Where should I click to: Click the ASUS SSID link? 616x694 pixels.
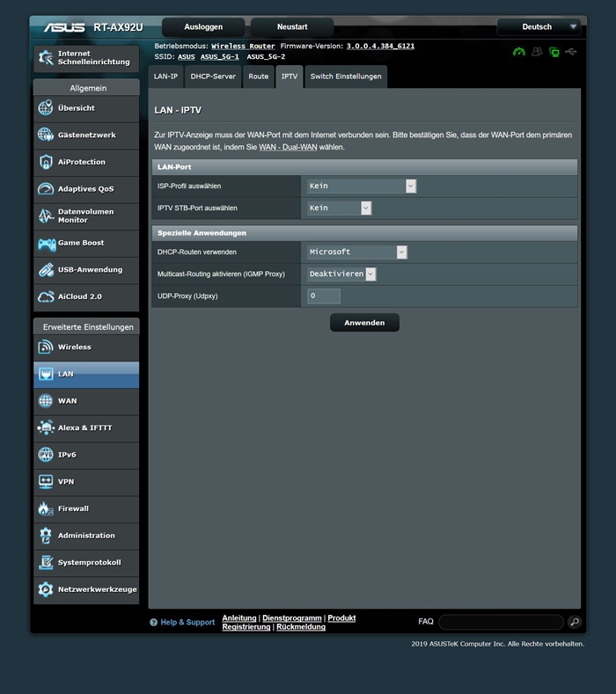click(x=187, y=56)
